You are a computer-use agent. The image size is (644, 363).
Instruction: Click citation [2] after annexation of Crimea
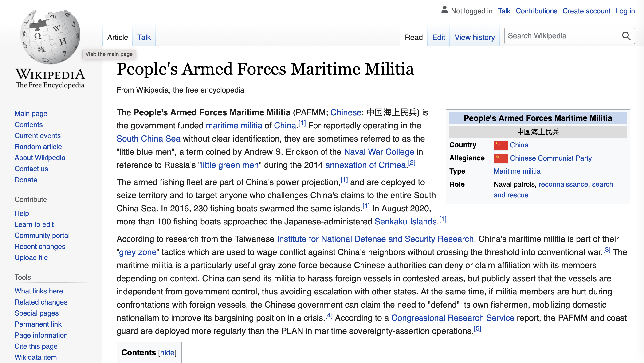click(412, 163)
